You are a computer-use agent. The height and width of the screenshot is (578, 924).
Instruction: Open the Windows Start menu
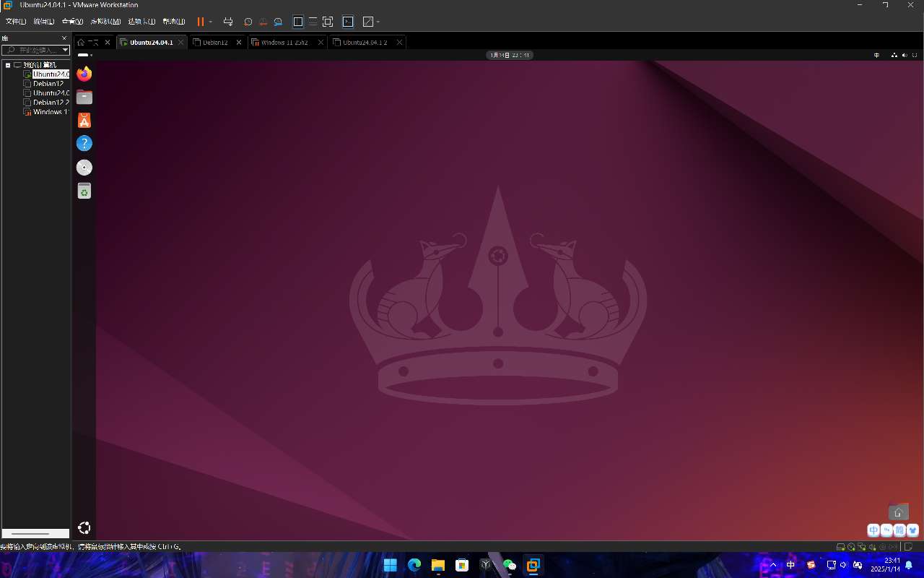coord(390,565)
